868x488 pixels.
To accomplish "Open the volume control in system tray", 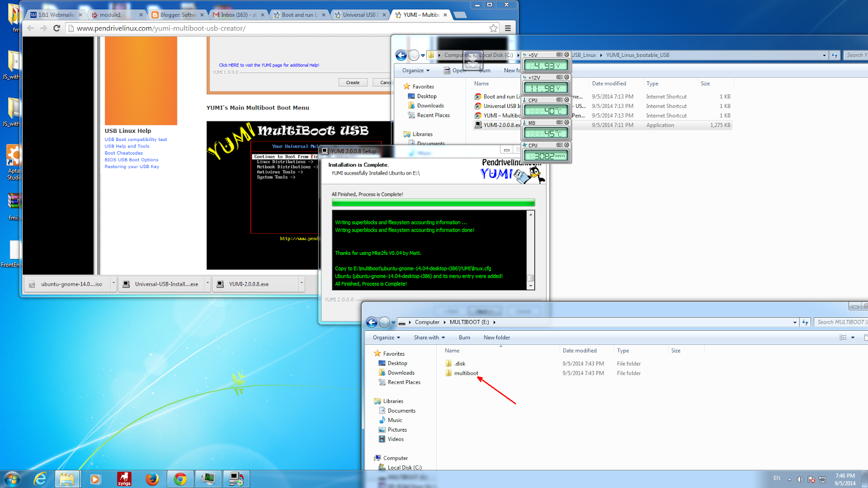I will pyautogui.click(x=800, y=479).
